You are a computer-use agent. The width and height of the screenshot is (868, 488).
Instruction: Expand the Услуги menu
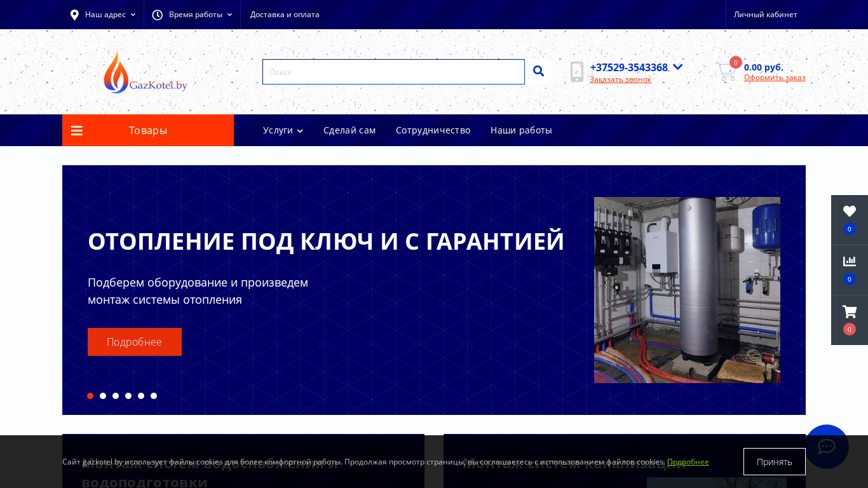coord(283,130)
